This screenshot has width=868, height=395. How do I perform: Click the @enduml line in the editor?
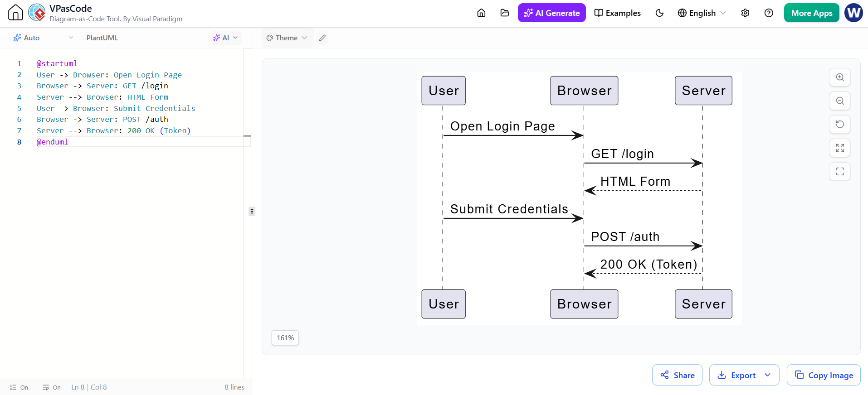coord(52,142)
